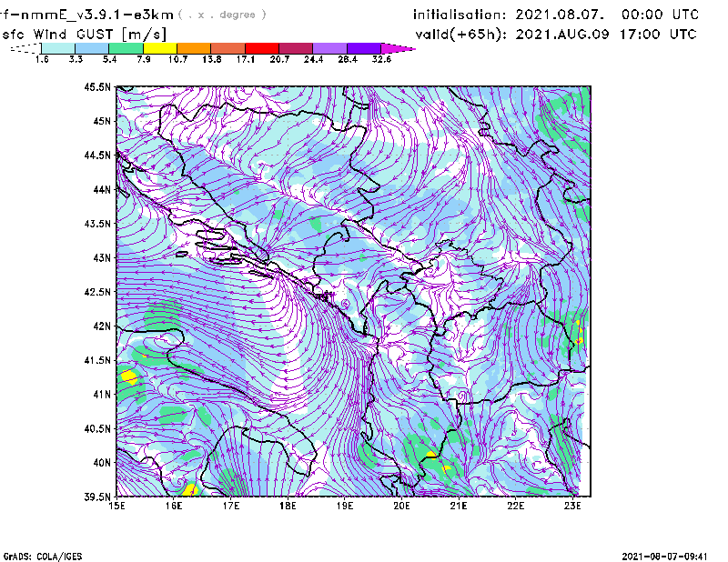Image resolution: width=728 pixels, height=562 pixels.
Task: Click the longitude label 15E
Action: [x=116, y=506]
